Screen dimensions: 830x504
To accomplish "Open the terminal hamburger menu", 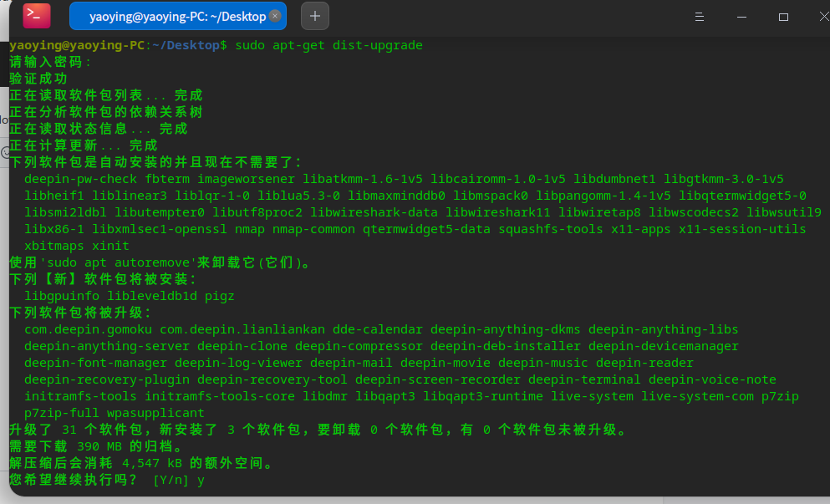I will tap(699, 15).
